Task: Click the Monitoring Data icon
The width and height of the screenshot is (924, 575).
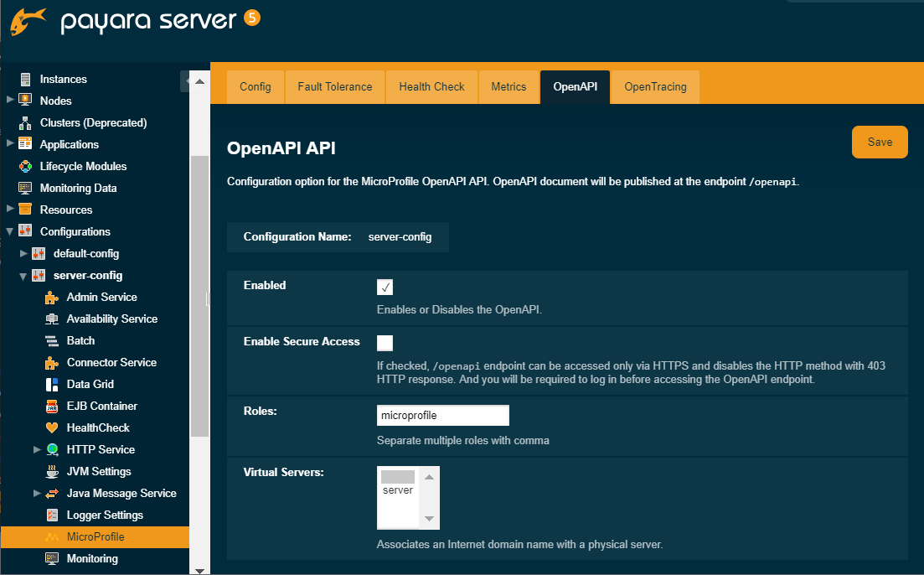Action: point(25,188)
